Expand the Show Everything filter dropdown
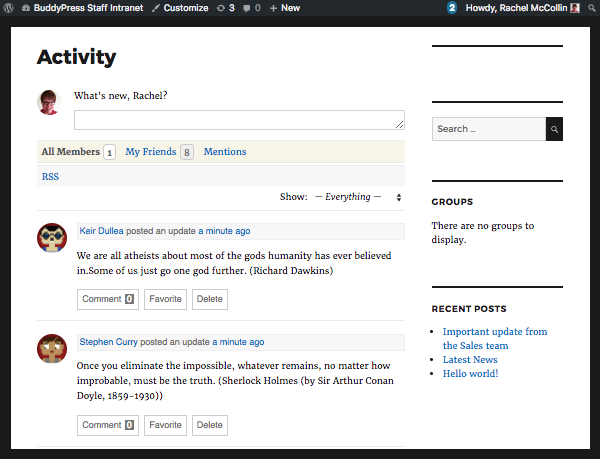 358,197
